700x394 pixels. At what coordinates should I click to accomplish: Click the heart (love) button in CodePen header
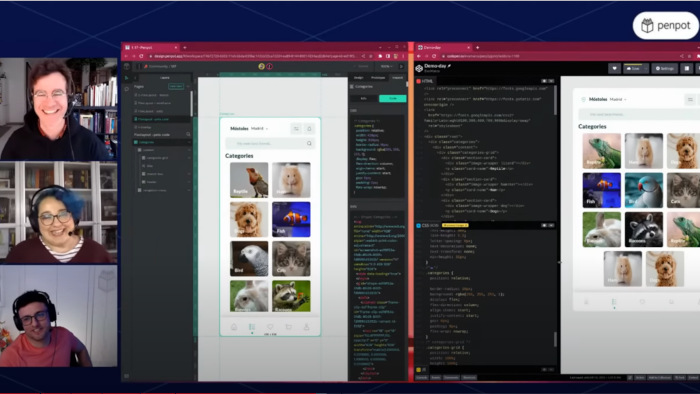click(614, 68)
